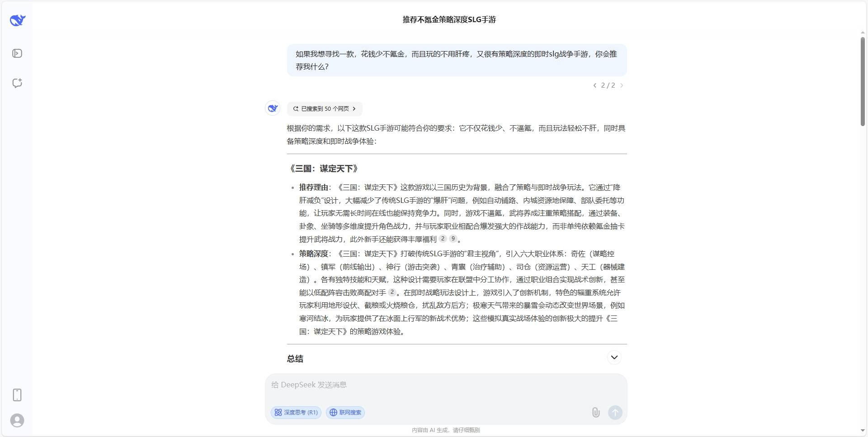The width and height of the screenshot is (868, 437).
Task: Click the 策略深度 bold label
Action: (314, 254)
